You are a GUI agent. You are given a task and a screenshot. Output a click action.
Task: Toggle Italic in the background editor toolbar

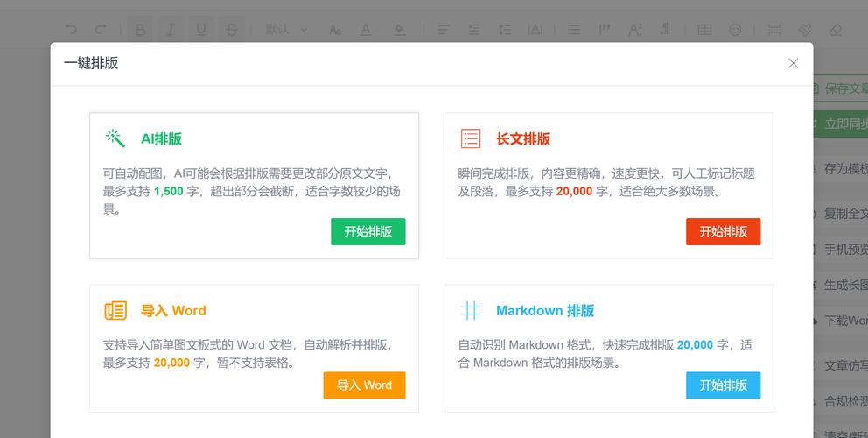(171, 30)
